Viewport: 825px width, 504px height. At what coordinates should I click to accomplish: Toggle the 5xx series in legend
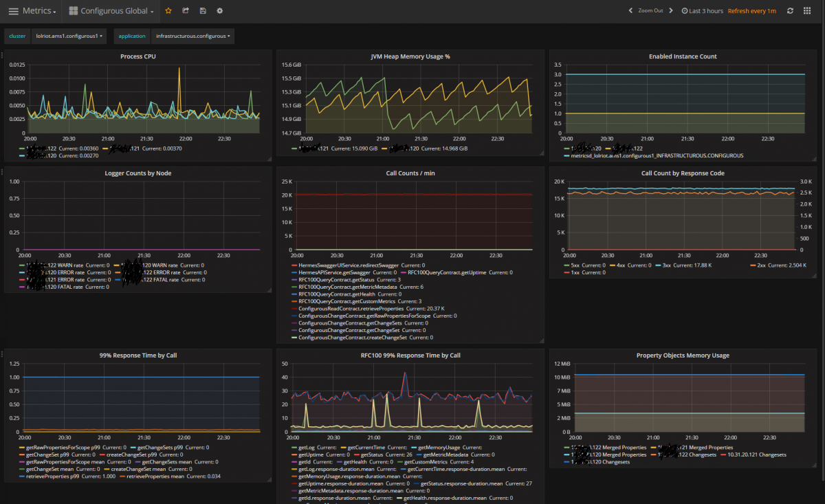coord(575,265)
